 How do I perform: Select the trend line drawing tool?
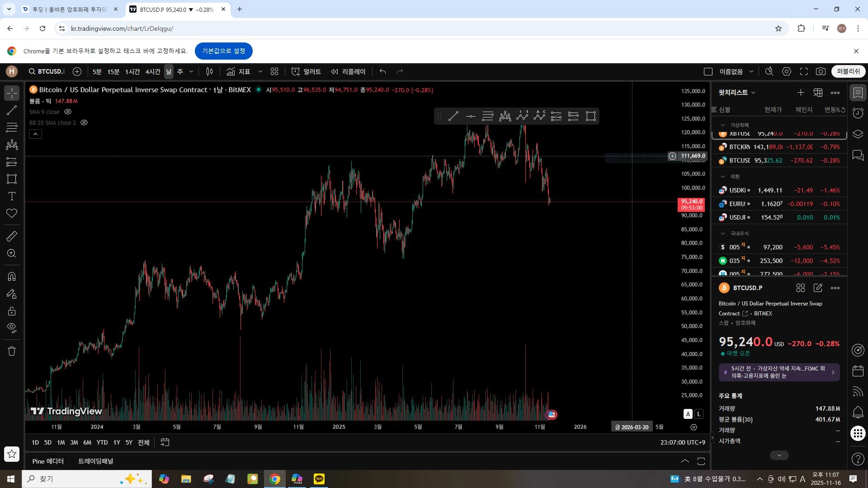(x=12, y=110)
